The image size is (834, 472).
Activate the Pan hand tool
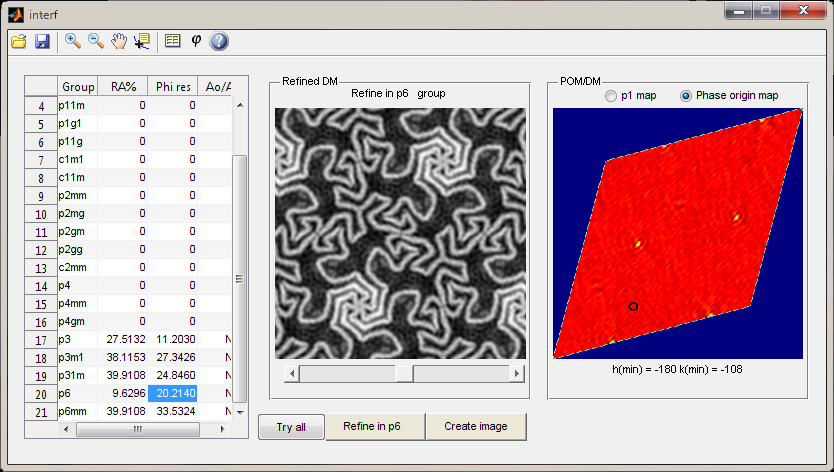pos(119,41)
